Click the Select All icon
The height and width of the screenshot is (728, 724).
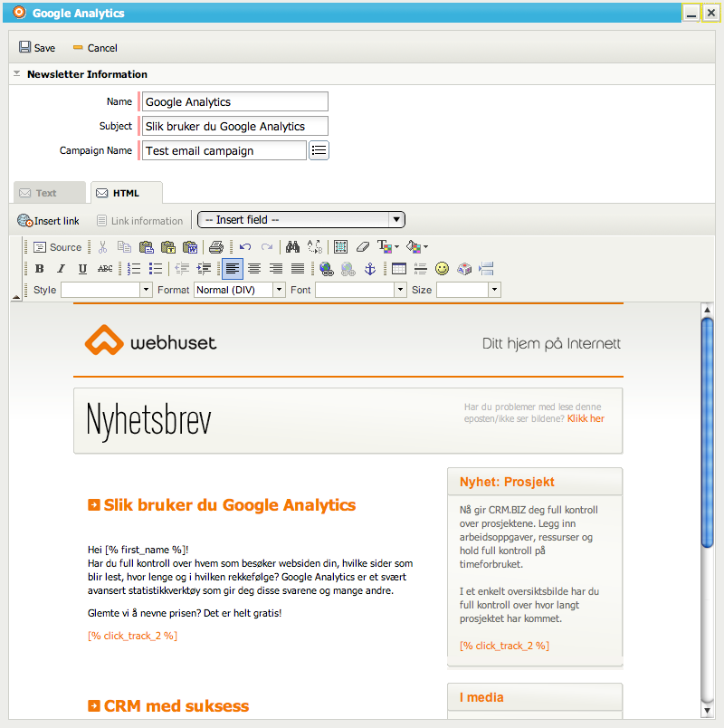click(340, 247)
